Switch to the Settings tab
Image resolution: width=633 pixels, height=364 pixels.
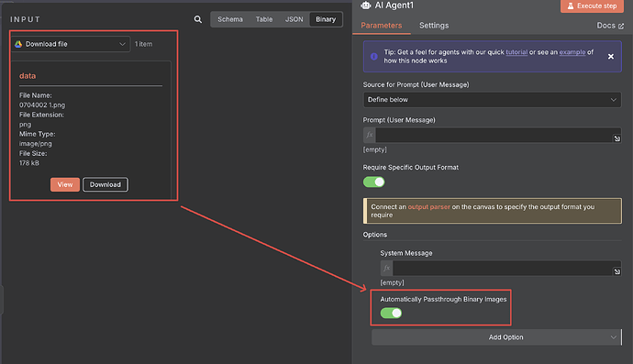tap(434, 26)
